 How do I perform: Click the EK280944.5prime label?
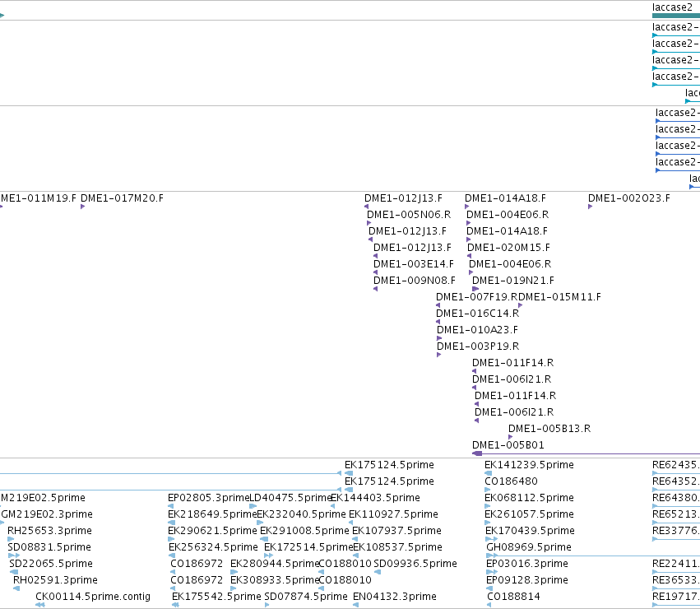(x=275, y=564)
